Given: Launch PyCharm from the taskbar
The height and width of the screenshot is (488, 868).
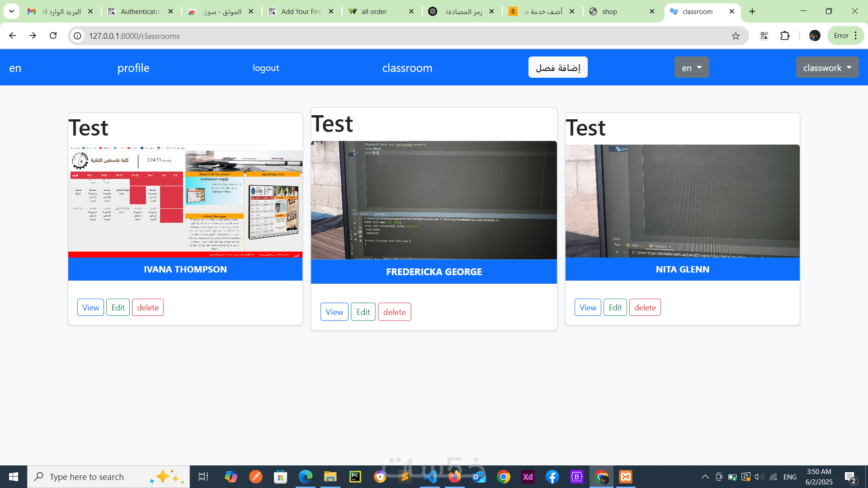Looking at the screenshot, I should point(355,477).
